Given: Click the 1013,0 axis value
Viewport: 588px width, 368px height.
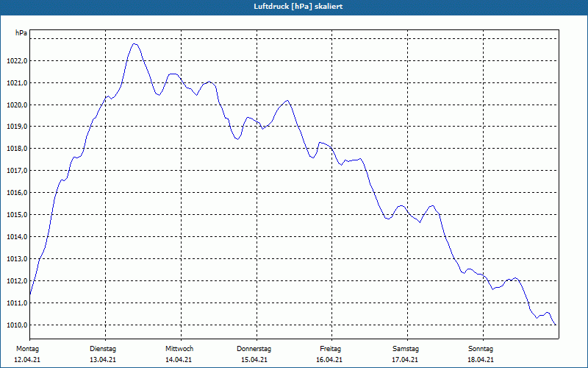Looking at the screenshot, I should pyautogui.click(x=17, y=259).
